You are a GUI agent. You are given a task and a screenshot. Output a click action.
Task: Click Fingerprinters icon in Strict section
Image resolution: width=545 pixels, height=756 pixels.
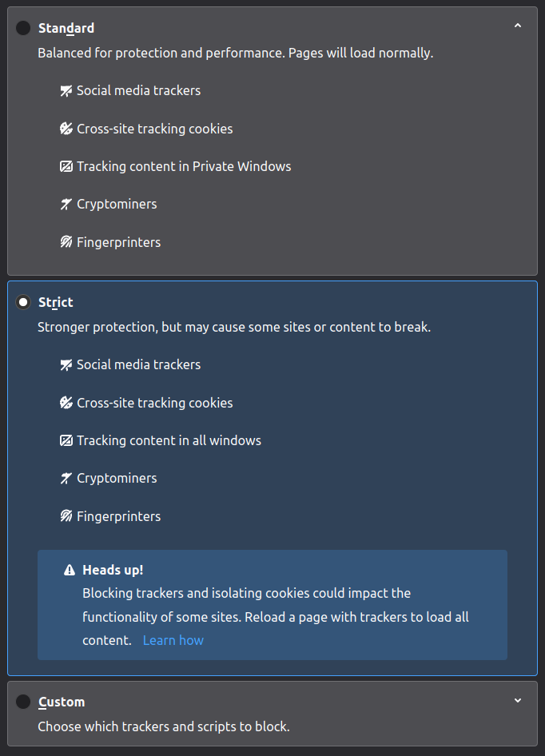(x=66, y=516)
